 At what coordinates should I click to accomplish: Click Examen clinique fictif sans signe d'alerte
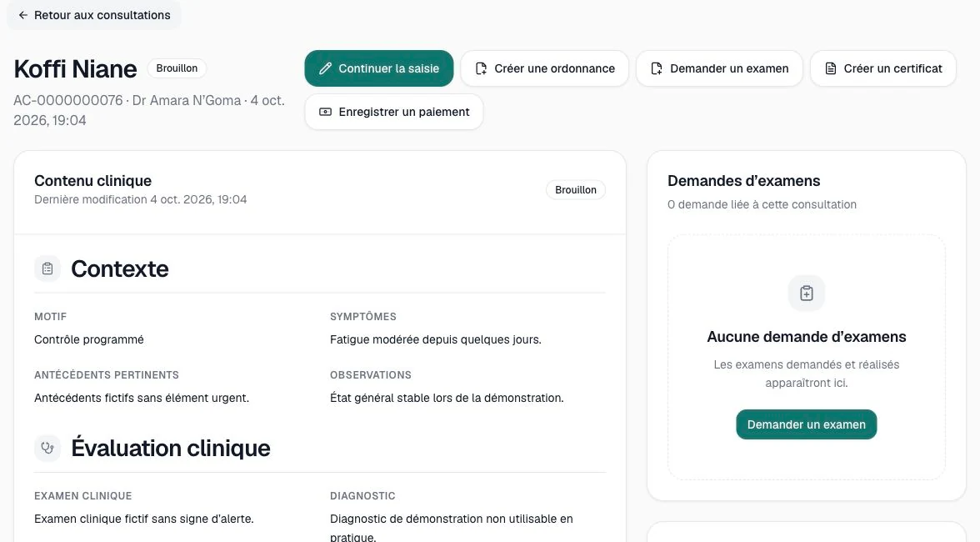(x=143, y=519)
